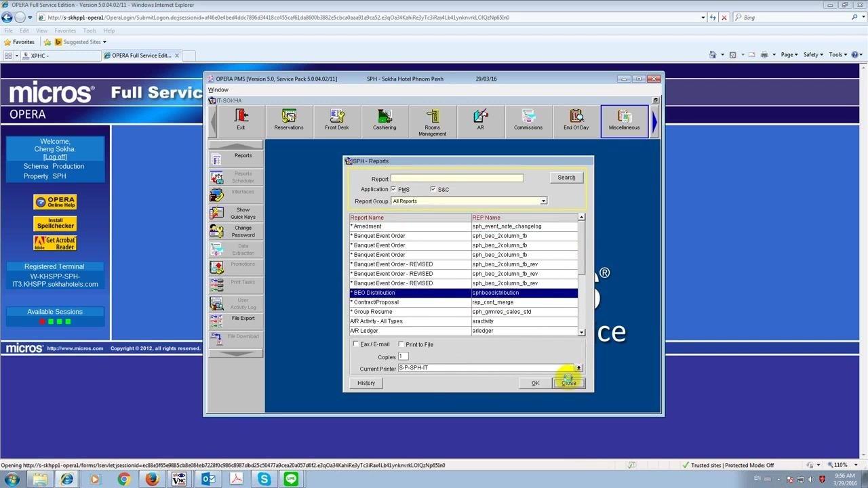The height and width of the screenshot is (488, 868).
Task: Open Skype from the taskbar
Action: (264, 479)
